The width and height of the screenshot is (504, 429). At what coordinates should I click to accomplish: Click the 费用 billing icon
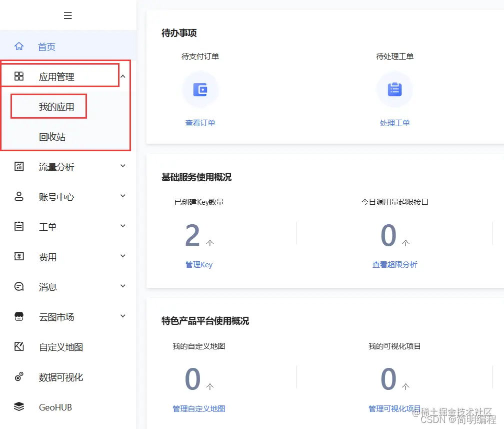tap(19, 256)
